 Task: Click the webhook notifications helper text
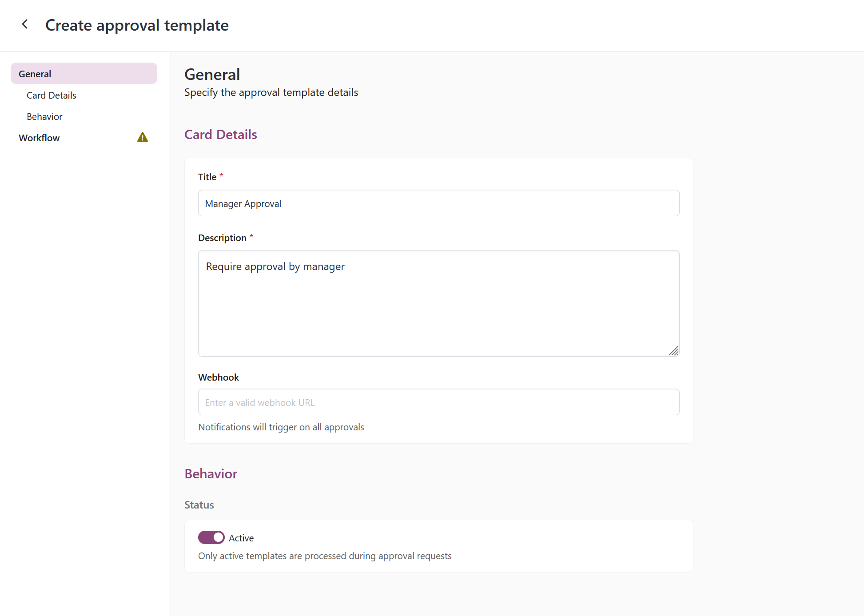click(x=281, y=427)
